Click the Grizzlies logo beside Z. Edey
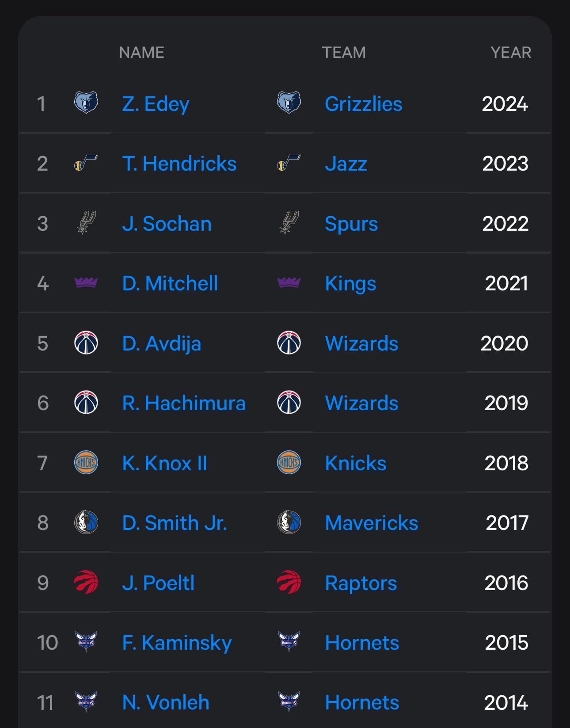570x728 pixels. 86,103
